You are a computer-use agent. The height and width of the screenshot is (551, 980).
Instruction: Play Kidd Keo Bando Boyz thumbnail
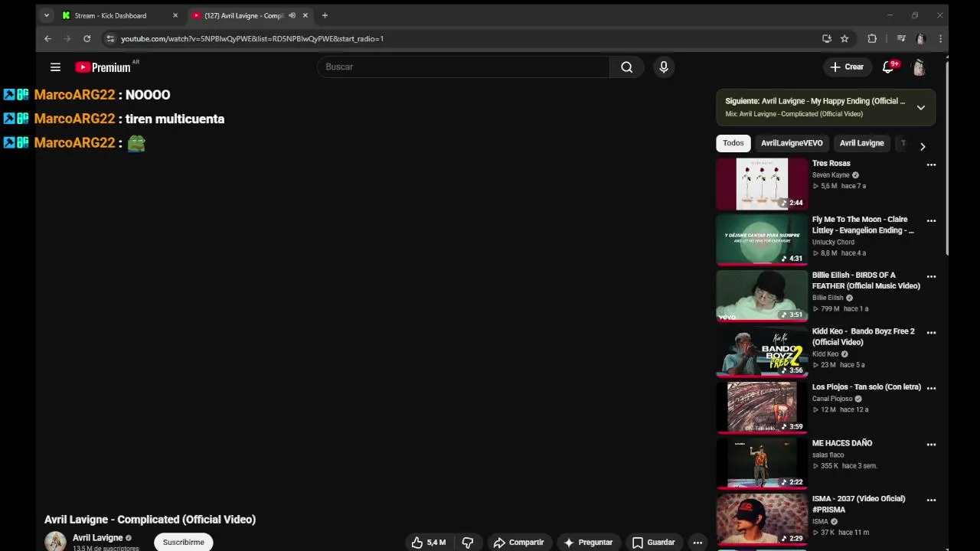point(762,351)
